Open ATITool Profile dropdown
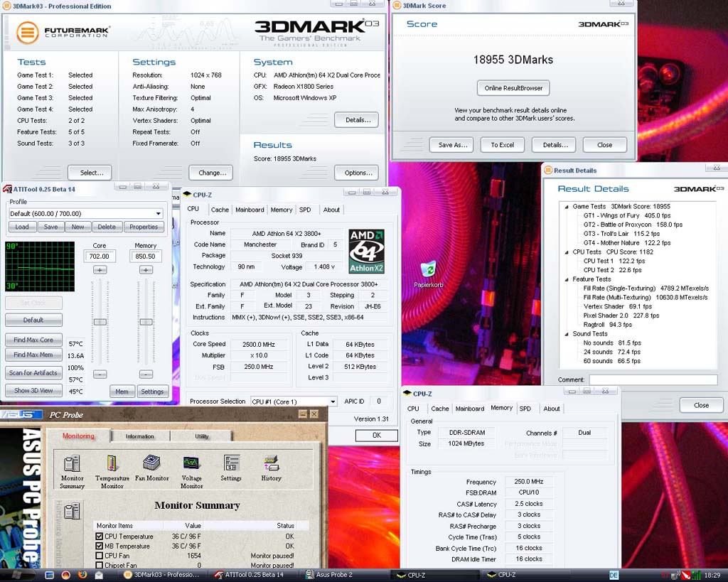The height and width of the screenshot is (582, 728). (x=159, y=213)
